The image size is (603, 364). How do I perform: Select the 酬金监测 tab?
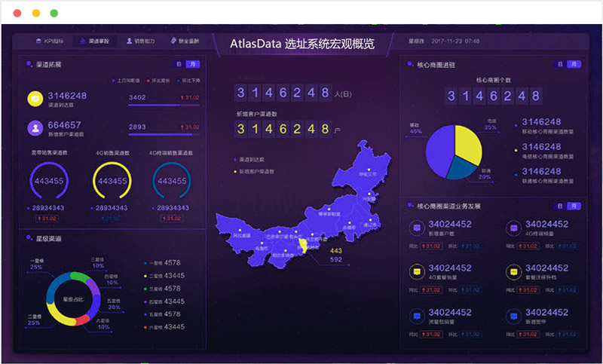[185, 41]
